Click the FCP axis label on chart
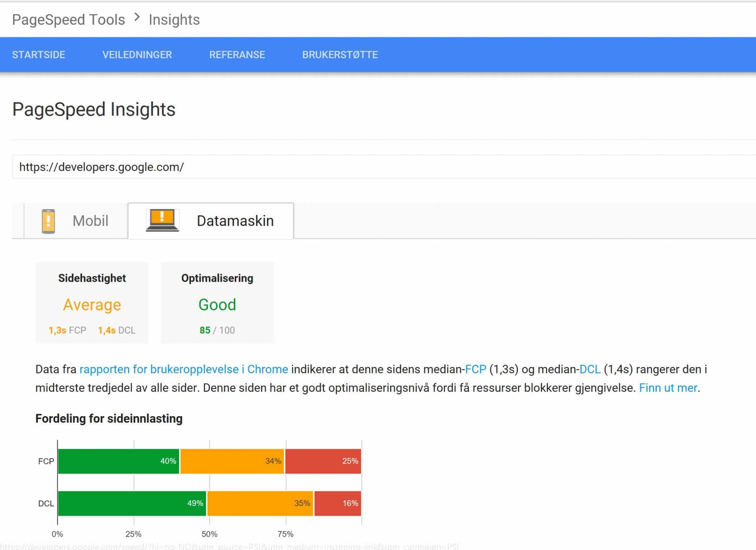 pyautogui.click(x=46, y=461)
